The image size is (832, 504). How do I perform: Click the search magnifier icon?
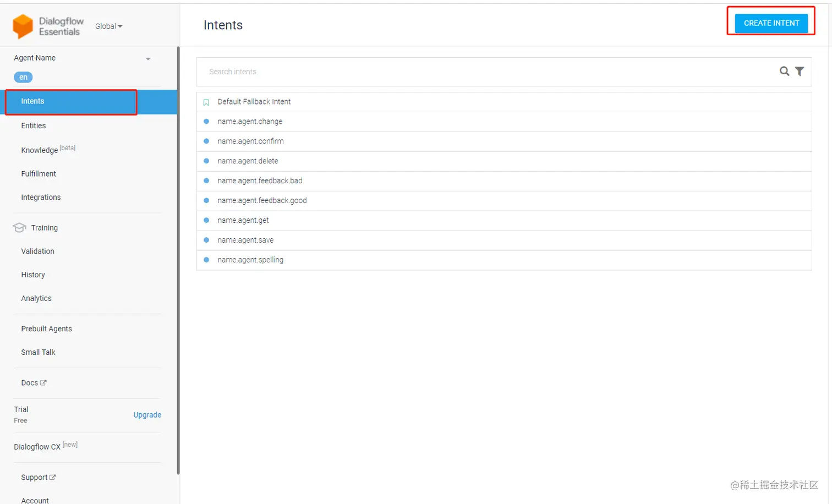(x=785, y=71)
